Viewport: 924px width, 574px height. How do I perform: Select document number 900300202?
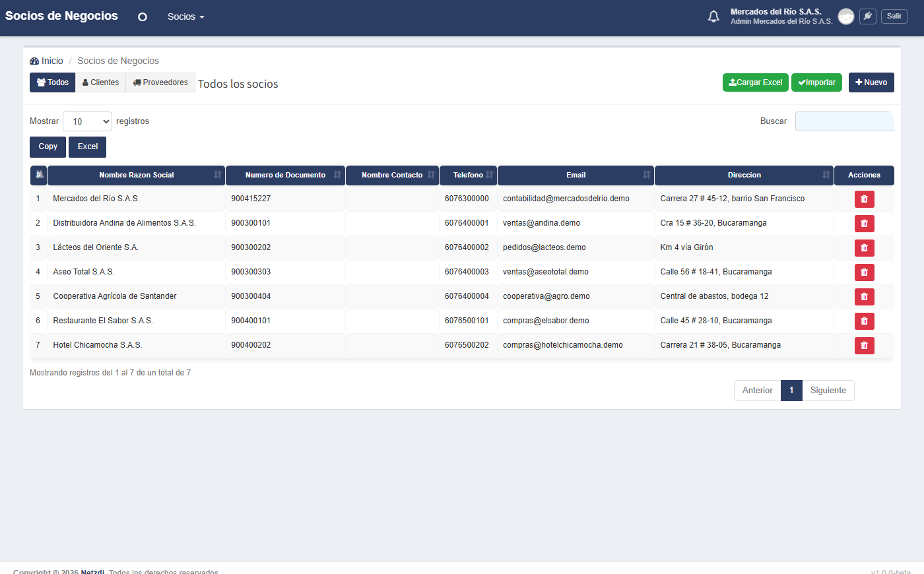[x=251, y=247]
